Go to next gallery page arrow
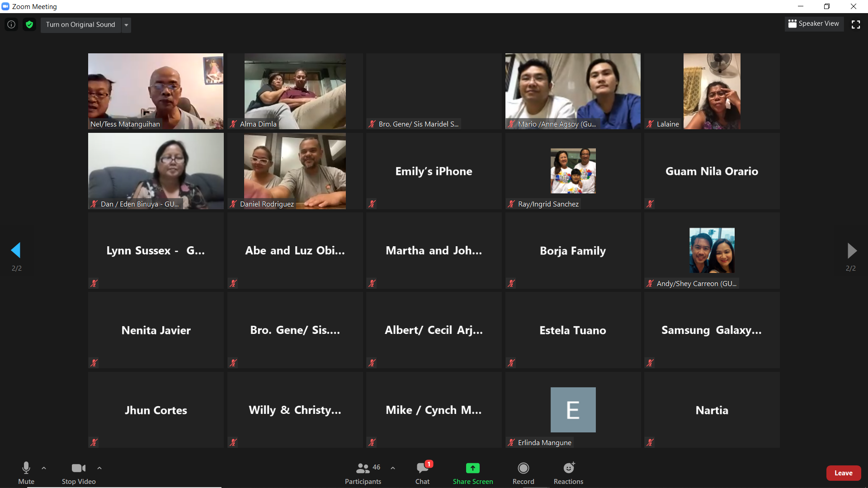The width and height of the screenshot is (868, 488). coord(851,250)
